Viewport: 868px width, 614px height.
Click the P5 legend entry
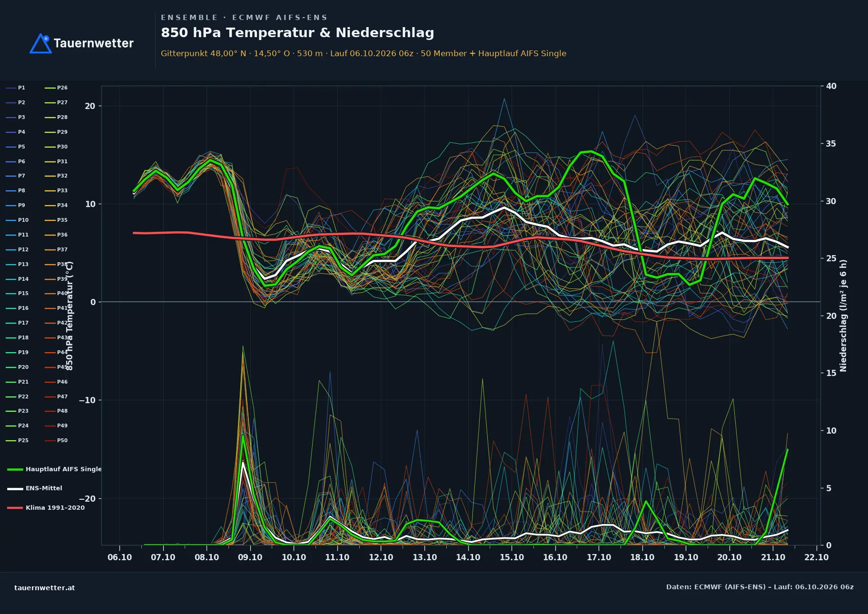pos(16,147)
